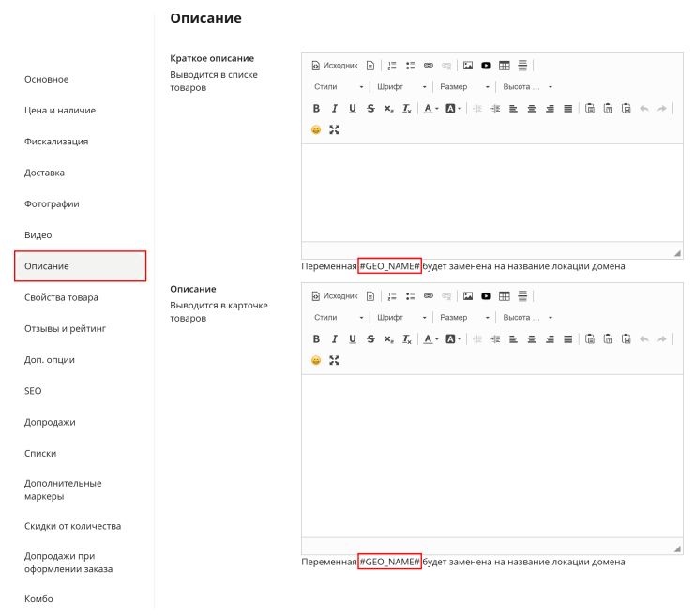Click templates icon in short description toolbar
This screenshot has height=616, width=694.
pyautogui.click(x=370, y=66)
